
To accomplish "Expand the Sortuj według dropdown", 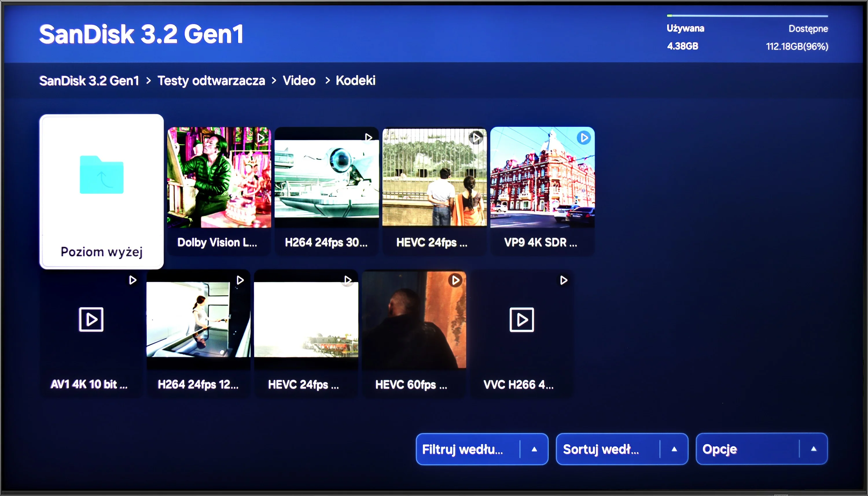I will click(622, 449).
